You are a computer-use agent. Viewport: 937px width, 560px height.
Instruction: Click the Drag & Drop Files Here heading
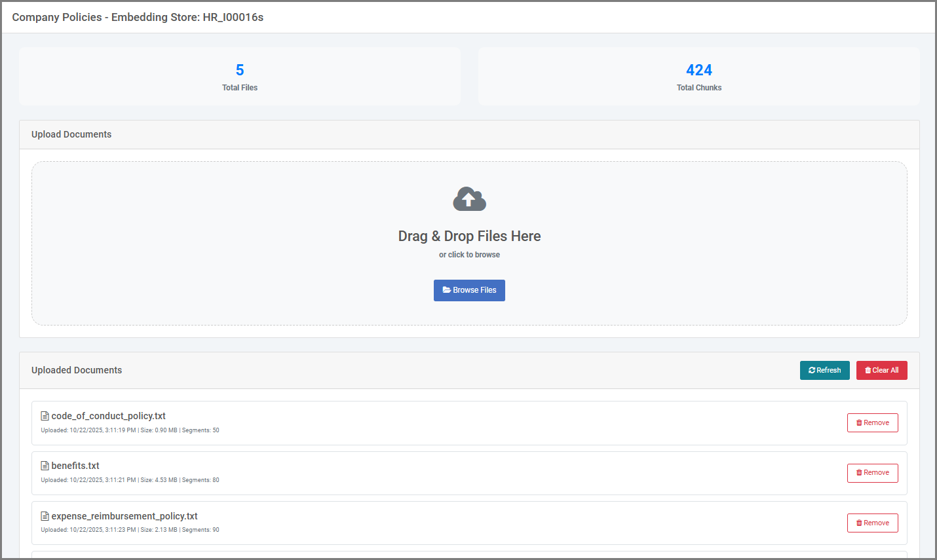(469, 236)
